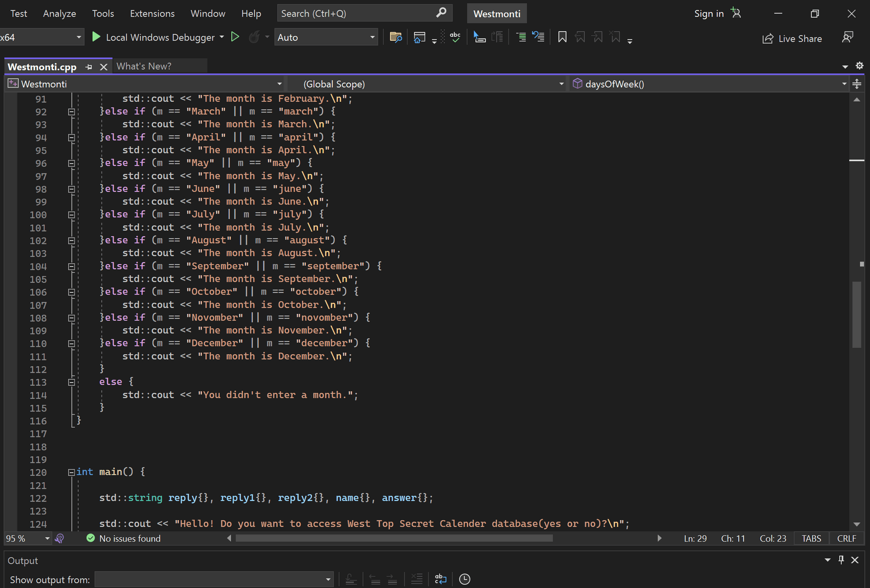Click the Hot Reload flame icon
The image size is (870, 588).
click(254, 37)
